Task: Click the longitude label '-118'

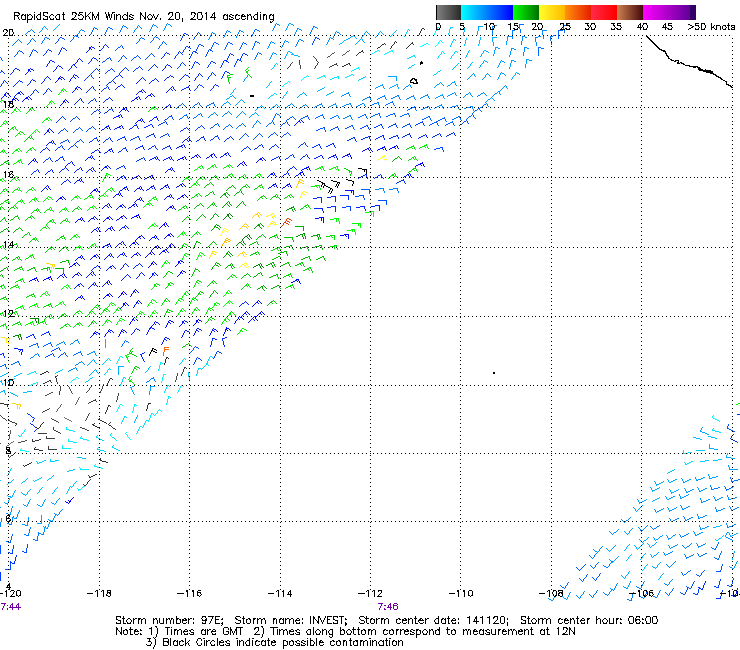Action: 99,593
